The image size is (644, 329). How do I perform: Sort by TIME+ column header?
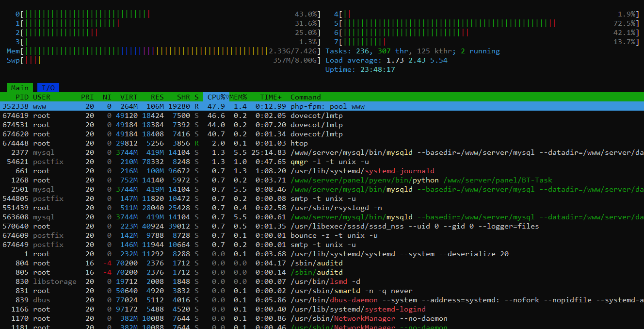point(271,97)
